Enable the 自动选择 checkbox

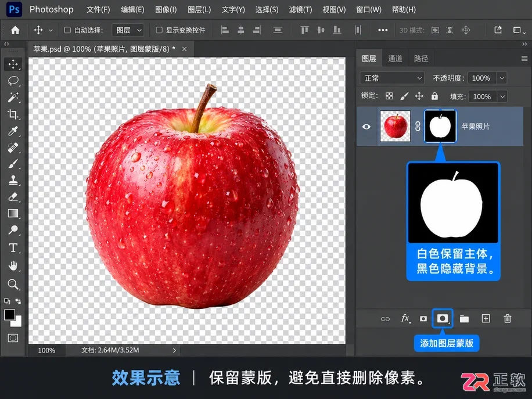point(67,30)
